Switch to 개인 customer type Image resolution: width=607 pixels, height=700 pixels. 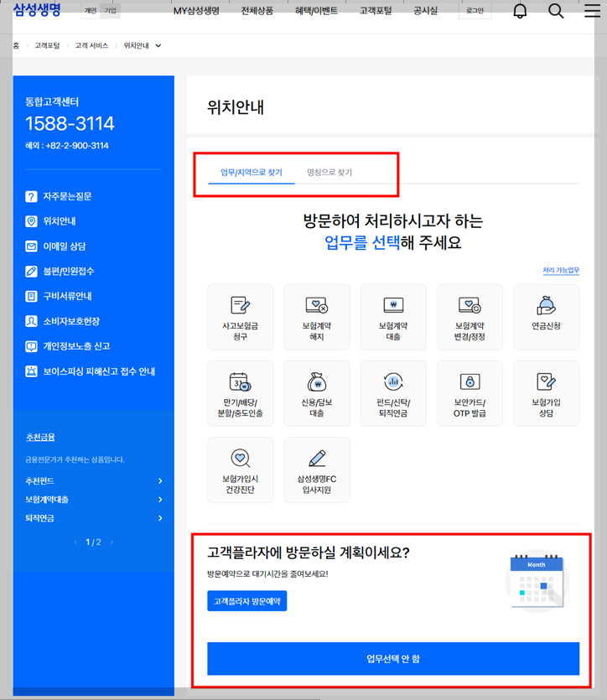[x=91, y=11]
